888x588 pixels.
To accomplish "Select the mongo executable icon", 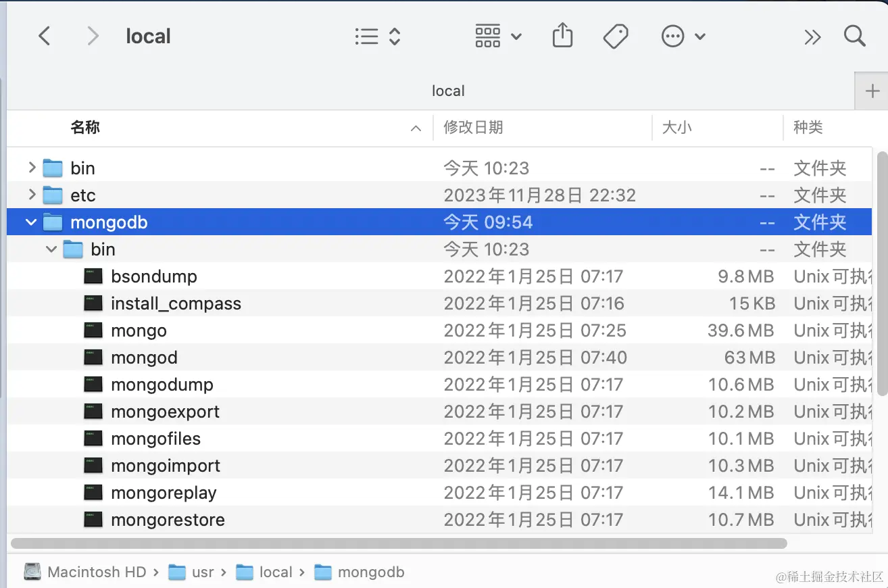I will [x=93, y=330].
